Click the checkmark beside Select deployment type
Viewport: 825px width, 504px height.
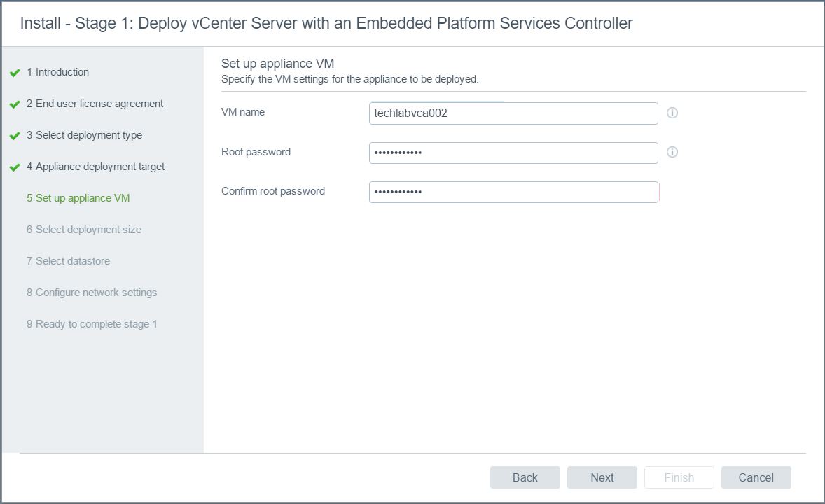pyautogui.click(x=15, y=136)
